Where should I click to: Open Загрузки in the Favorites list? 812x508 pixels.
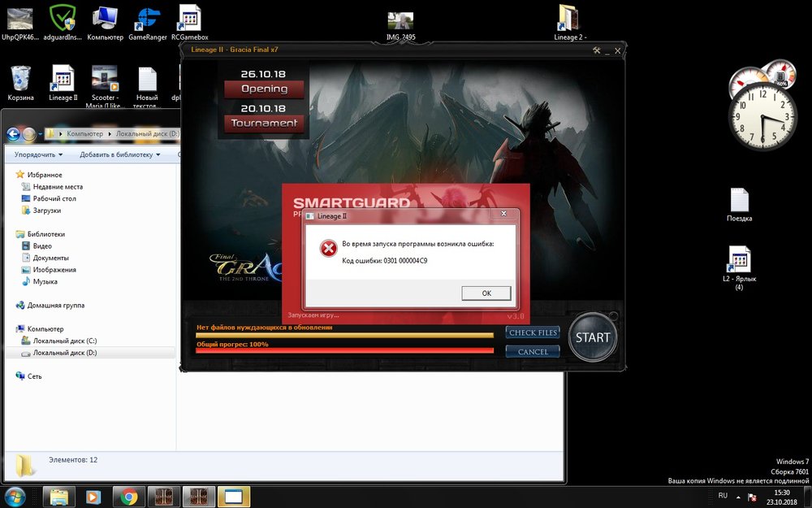[46, 211]
